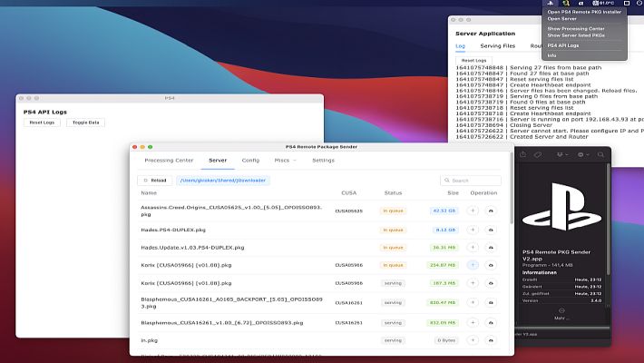Click highlighted plus icon in Korix 254.87 MB row
The width and height of the screenshot is (644, 363).
tap(473, 265)
